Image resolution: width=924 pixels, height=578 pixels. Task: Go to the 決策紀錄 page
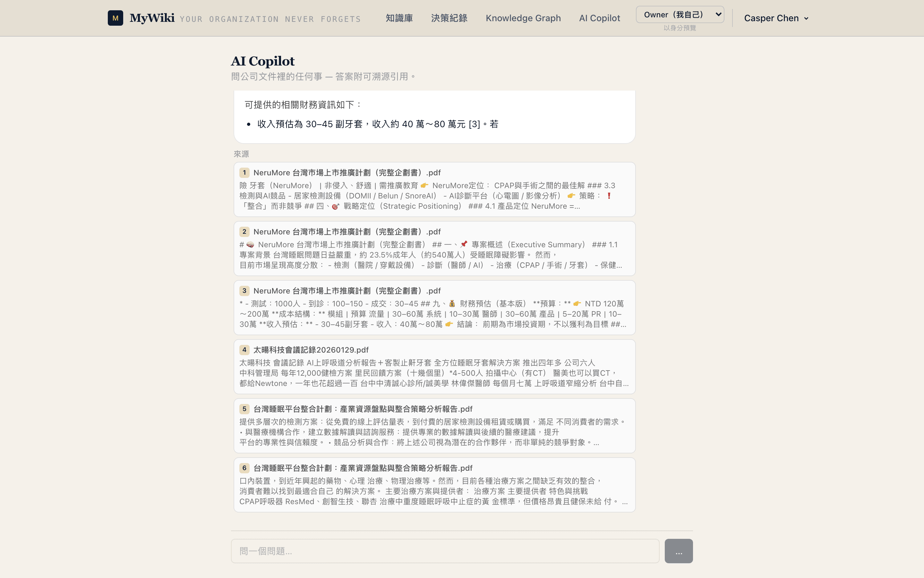(x=449, y=18)
